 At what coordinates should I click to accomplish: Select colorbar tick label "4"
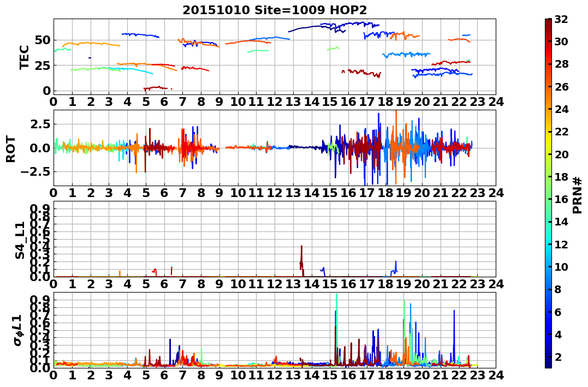[x=558, y=334]
